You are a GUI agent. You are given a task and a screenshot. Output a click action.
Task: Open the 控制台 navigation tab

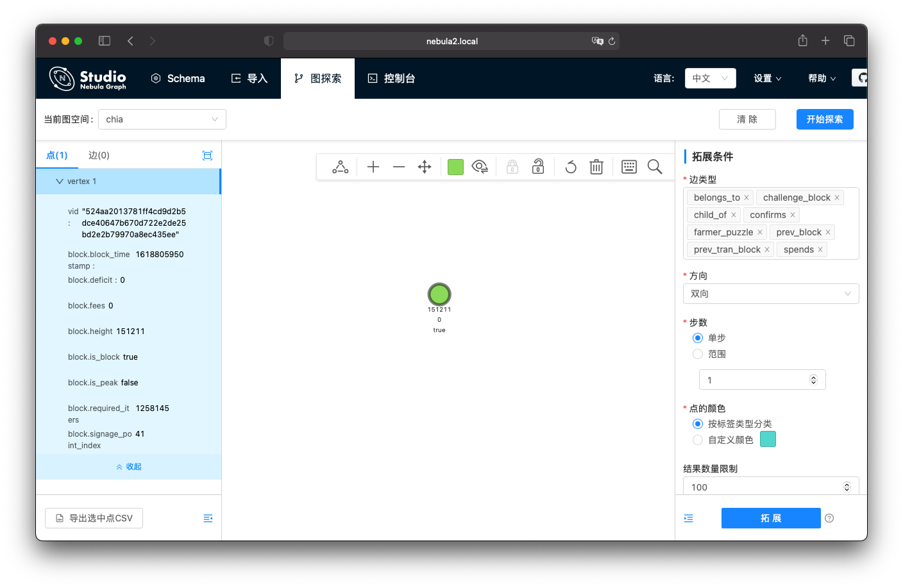click(391, 78)
